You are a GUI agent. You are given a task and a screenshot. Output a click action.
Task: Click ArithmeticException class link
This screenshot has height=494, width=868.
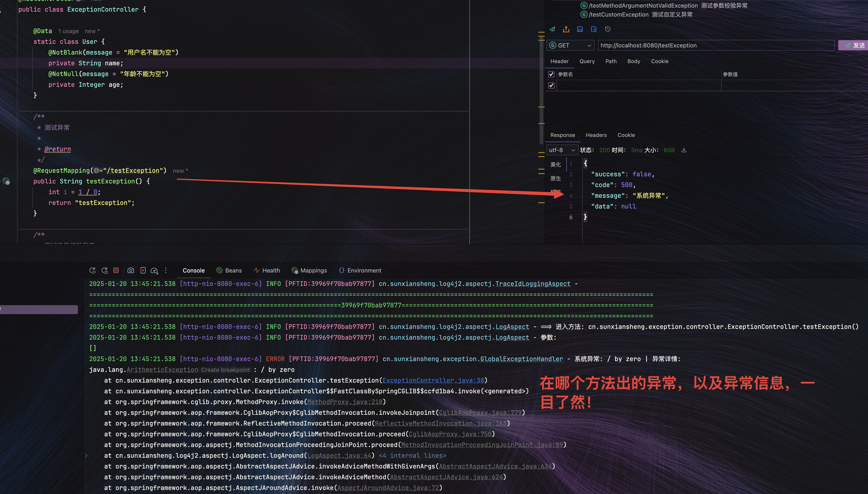point(162,370)
